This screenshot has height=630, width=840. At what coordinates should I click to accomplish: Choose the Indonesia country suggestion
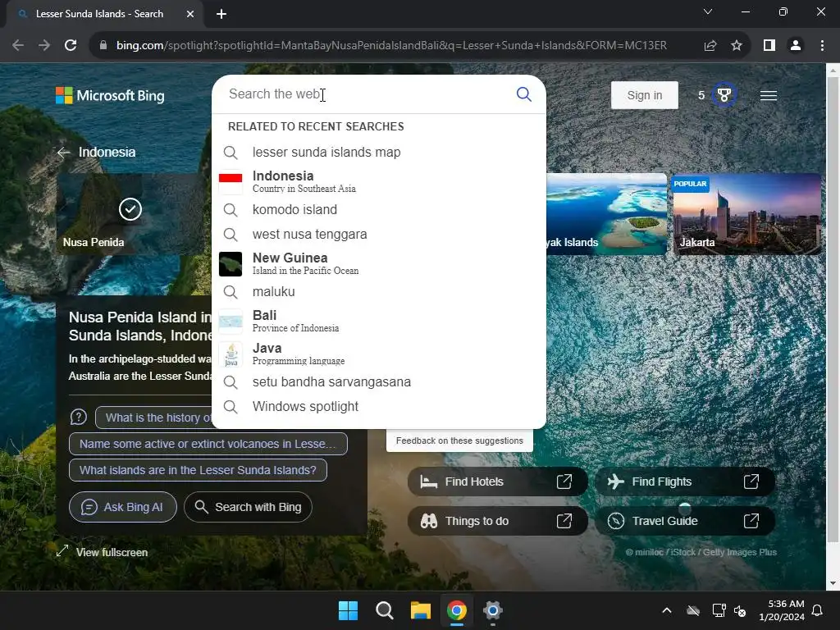click(x=379, y=181)
